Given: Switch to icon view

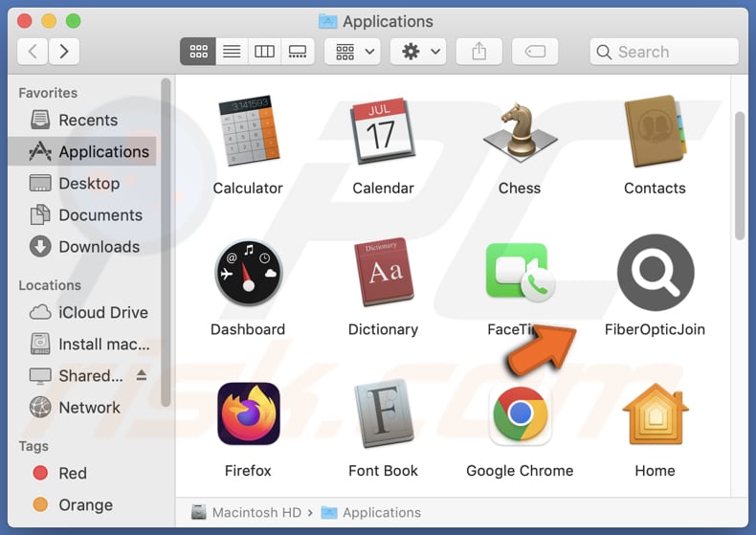Looking at the screenshot, I should [198, 51].
